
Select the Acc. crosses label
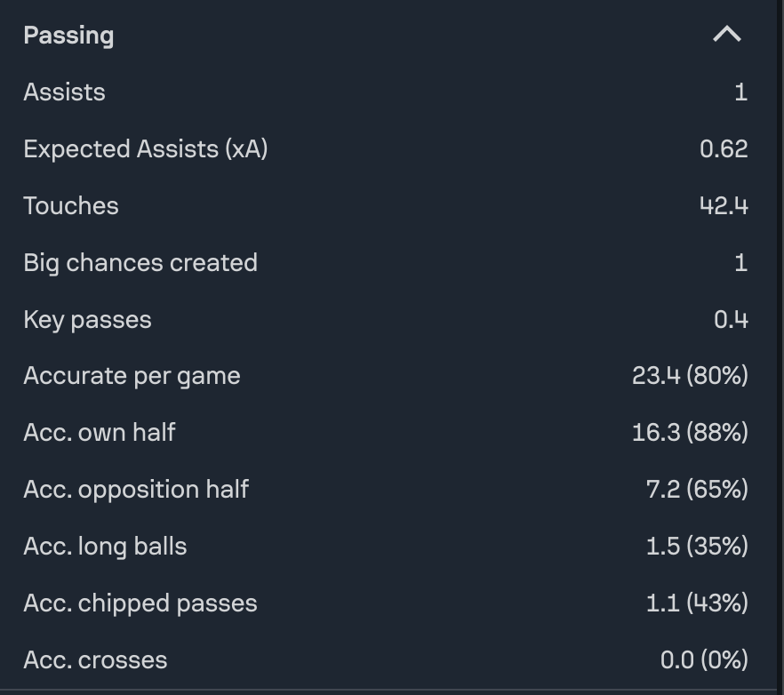tap(95, 659)
